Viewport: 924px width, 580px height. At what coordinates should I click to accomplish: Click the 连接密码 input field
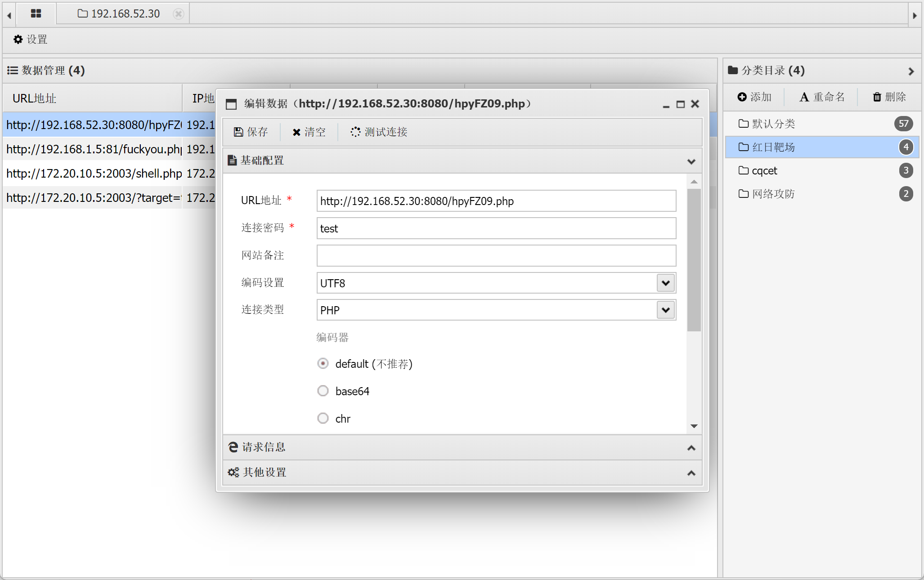click(x=496, y=228)
